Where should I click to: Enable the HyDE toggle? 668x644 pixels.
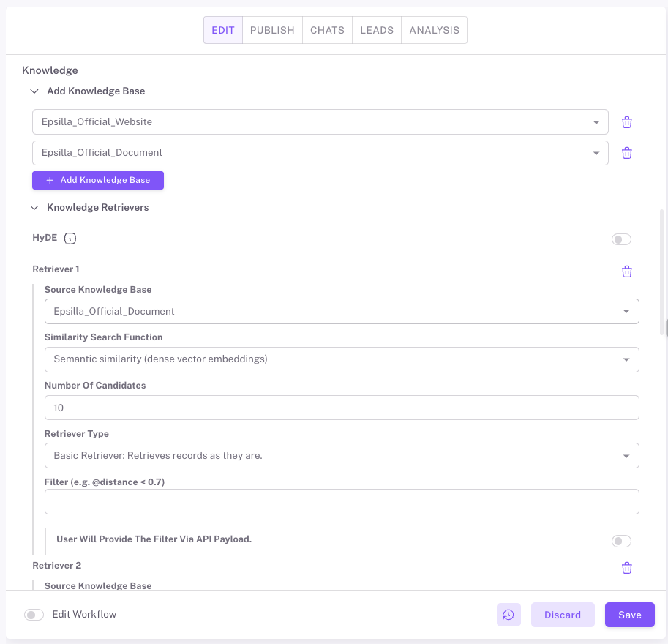(x=621, y=239)
